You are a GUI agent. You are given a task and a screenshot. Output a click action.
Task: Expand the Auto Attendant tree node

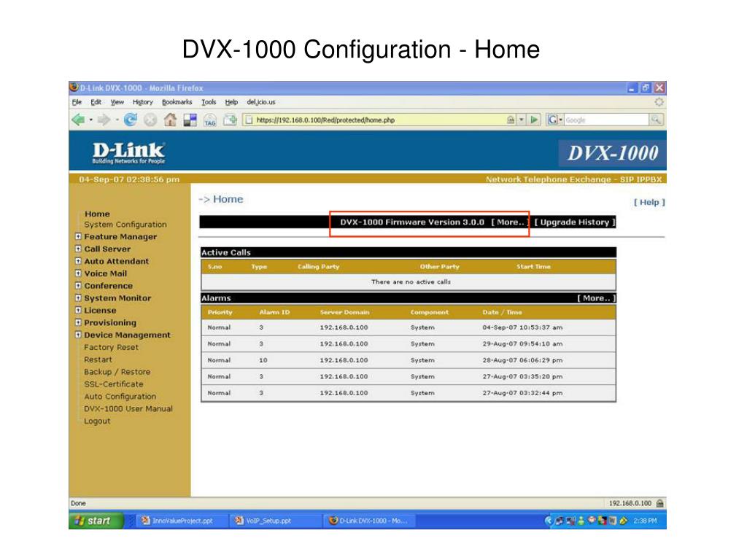click(x=78, y=261)
